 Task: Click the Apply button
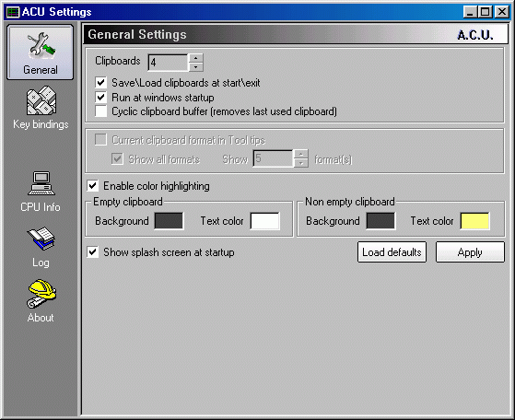pyautogui.click(x=470, y=252)
